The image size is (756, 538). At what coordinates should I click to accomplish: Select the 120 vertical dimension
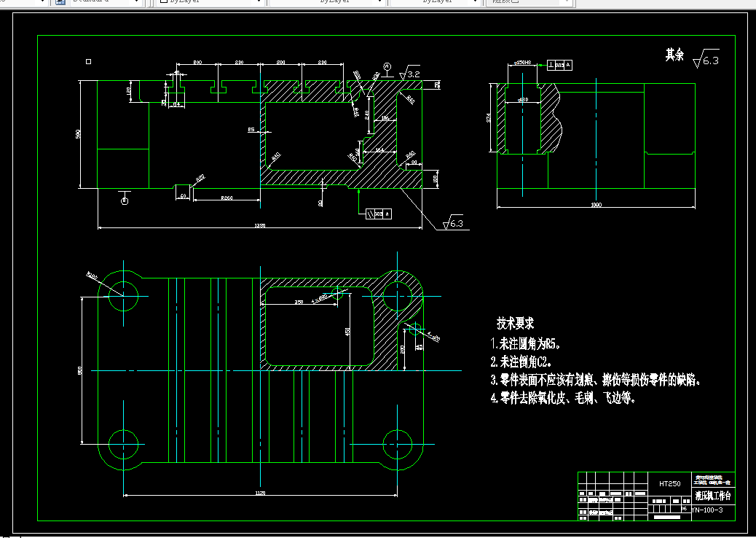point(129,90)
